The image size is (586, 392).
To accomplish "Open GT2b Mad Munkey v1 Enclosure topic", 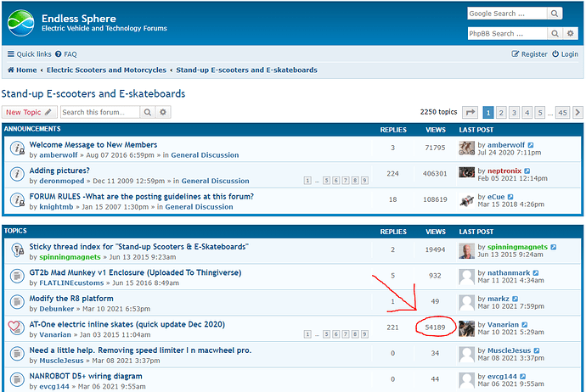I will [135, 272].
